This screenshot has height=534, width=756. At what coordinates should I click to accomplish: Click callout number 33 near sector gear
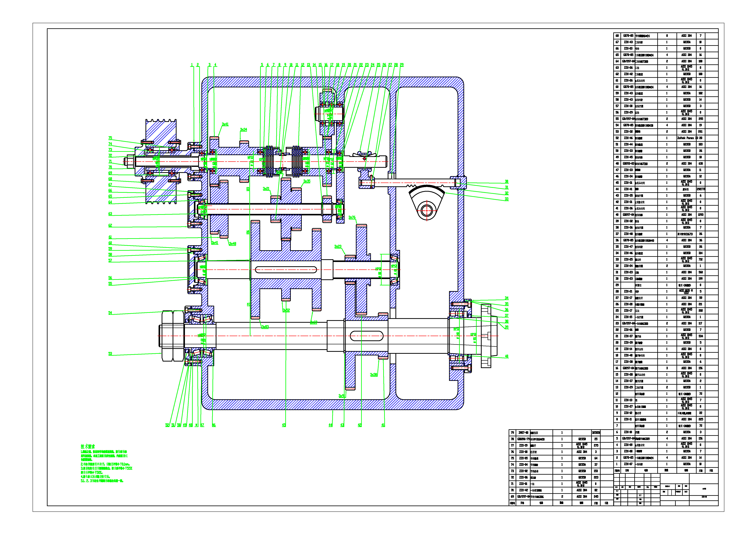[x=506, y=199]
